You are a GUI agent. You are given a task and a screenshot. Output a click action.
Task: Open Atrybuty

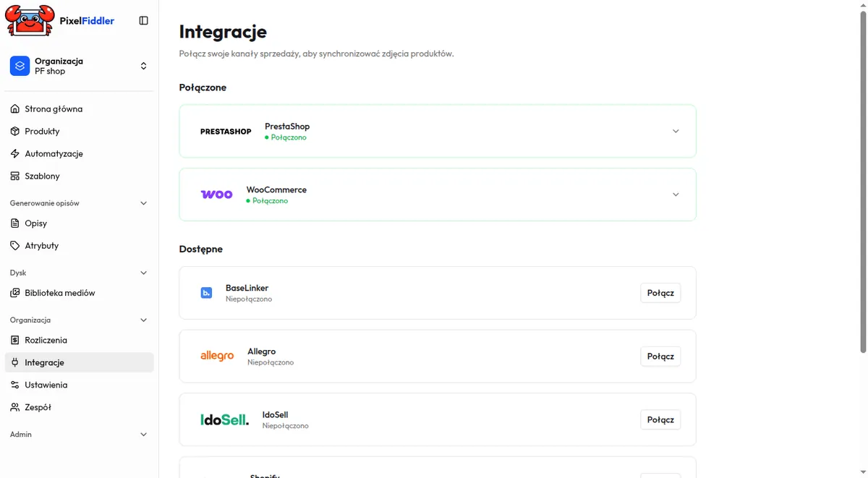(79, 246)
